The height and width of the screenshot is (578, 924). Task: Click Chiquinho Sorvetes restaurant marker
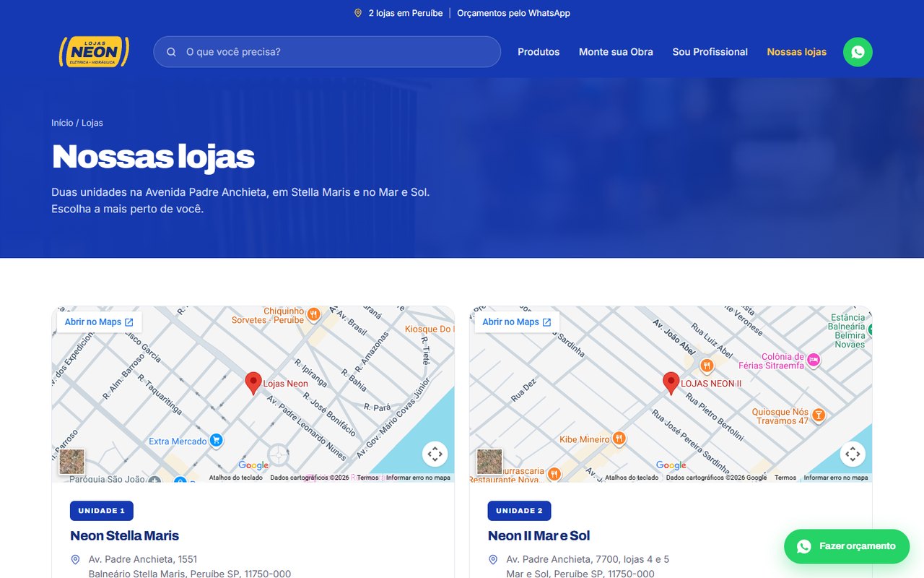click(x=313, y=314)
